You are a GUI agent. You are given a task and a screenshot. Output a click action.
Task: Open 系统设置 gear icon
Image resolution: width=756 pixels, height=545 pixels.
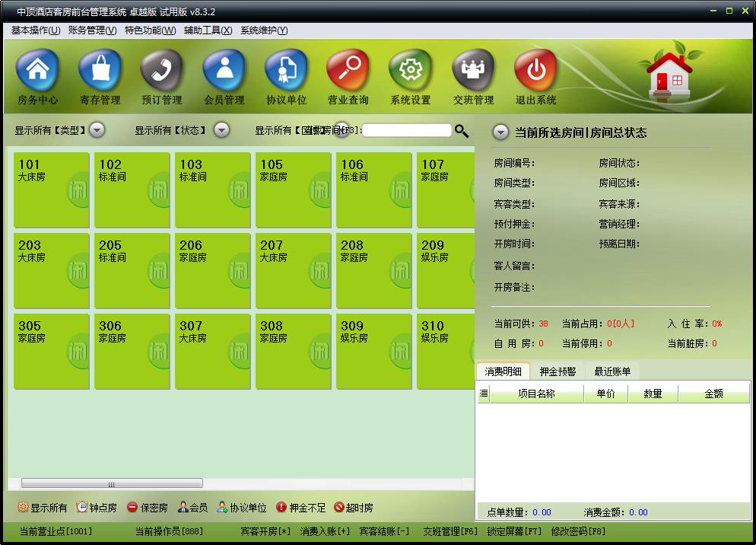pyautogui.click(x=411, y=71)
